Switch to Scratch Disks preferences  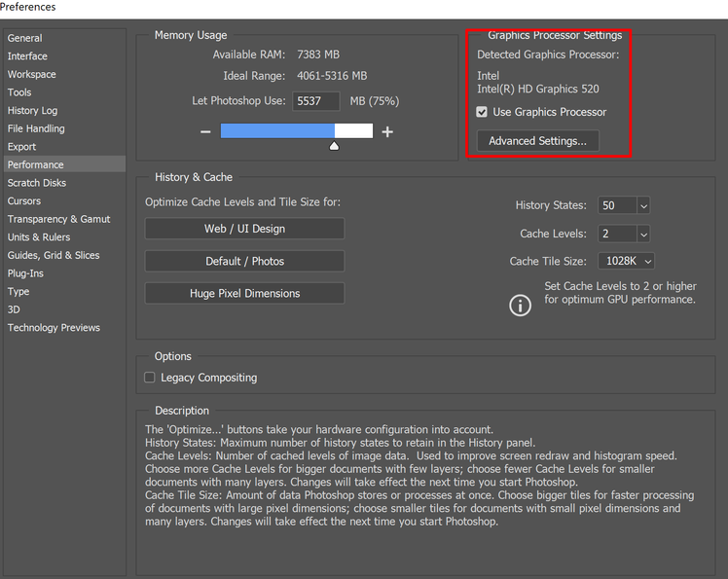pos(37,183)
